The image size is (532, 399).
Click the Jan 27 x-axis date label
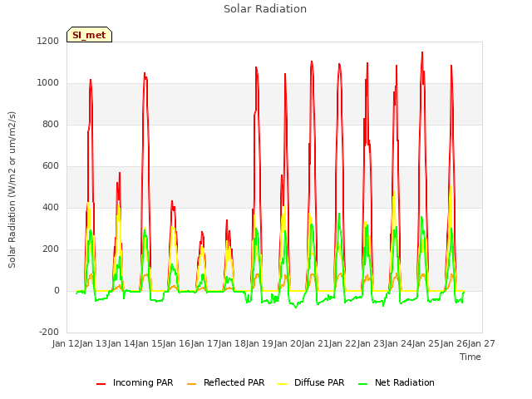[481, 343]
